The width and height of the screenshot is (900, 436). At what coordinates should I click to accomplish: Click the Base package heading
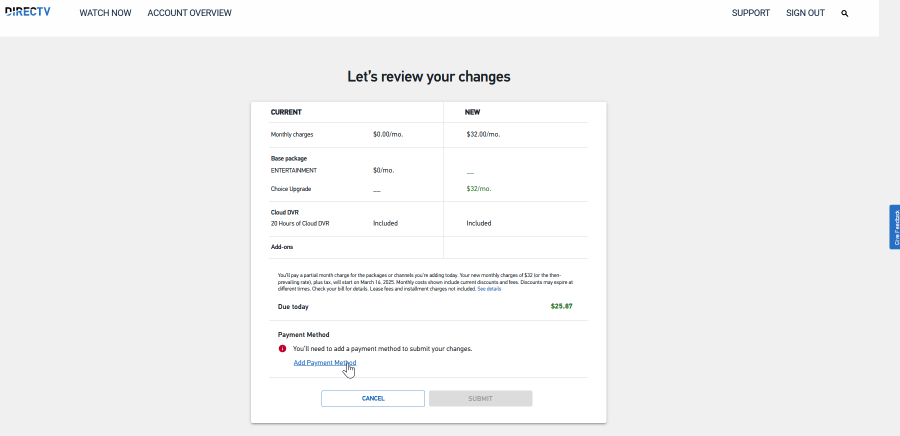click(x=289, y=158)
